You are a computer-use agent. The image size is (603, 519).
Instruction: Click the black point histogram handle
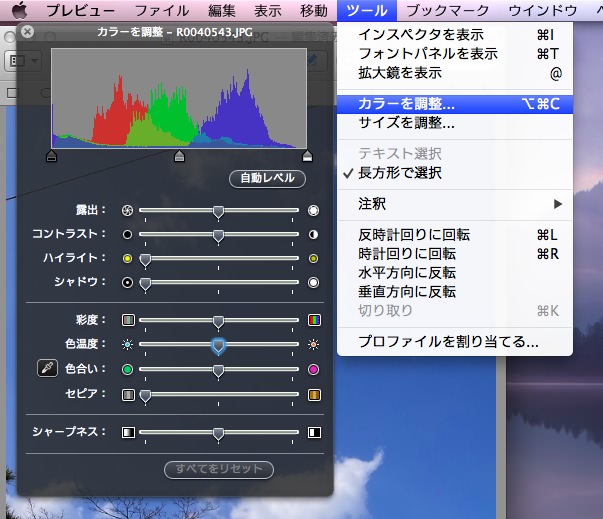[52, 156]
